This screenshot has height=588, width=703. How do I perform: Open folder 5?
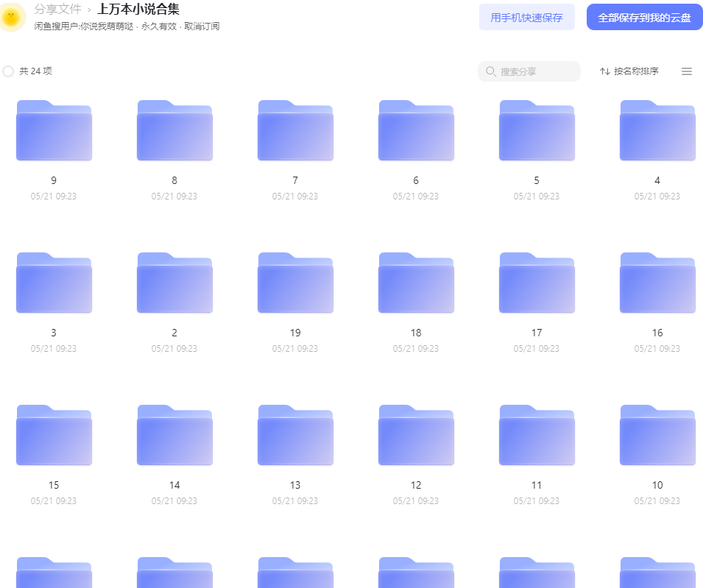click(x=537, y=130)
